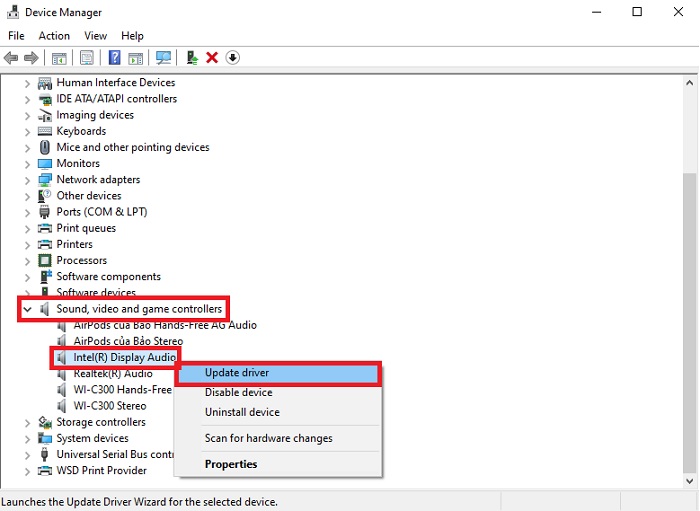
Task: Click the Forward arrow in toolbar
Action: [x=31, y=58]
